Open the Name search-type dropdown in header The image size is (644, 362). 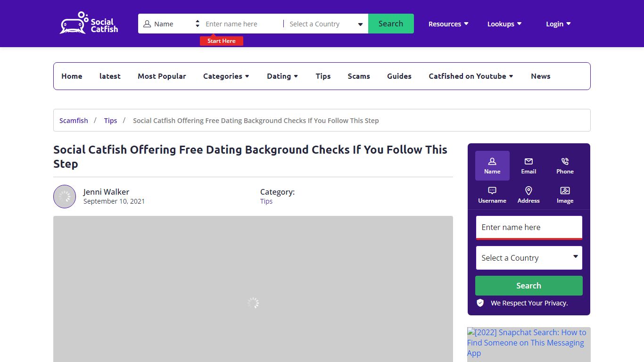coord(172,24)
